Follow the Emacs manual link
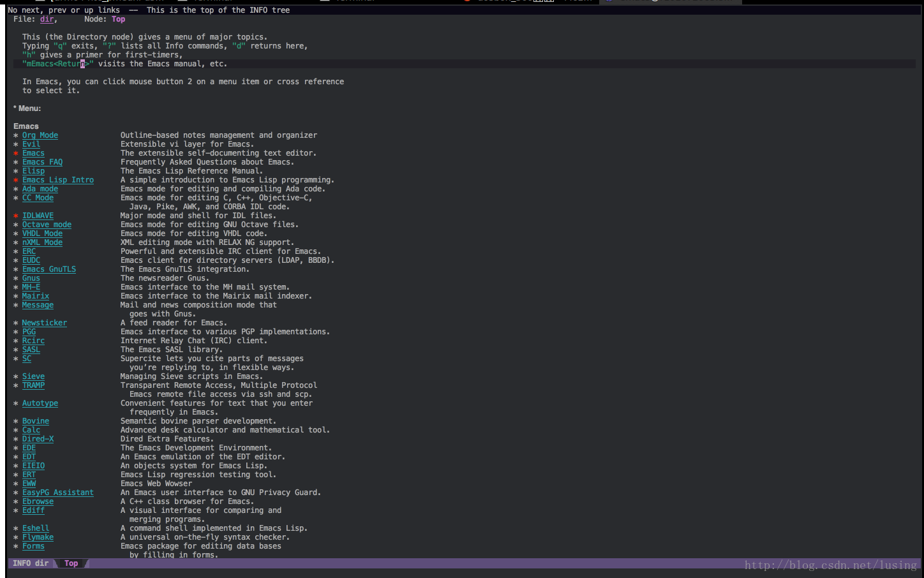 (x=33, y=153)
